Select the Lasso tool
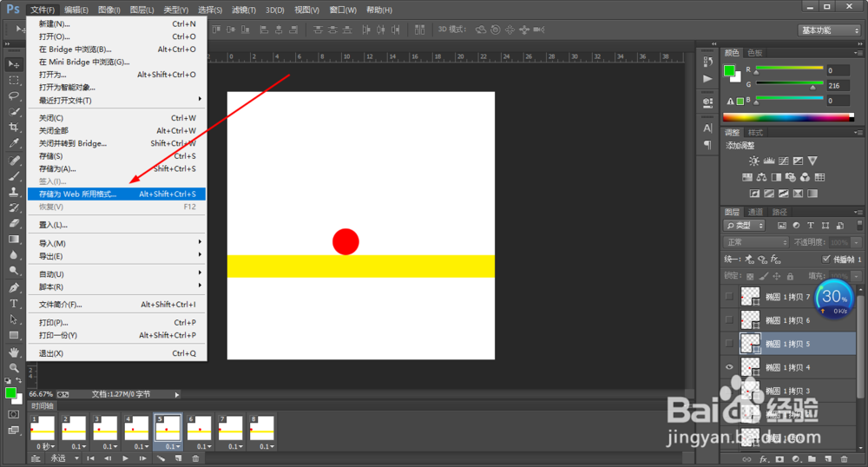This screenshot has width=868, height=467. click(14, 95)
